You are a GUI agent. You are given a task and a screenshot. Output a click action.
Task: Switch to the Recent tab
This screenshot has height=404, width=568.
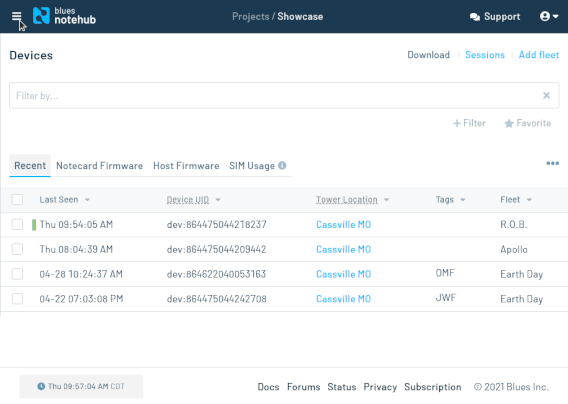[x=30, y=166]
